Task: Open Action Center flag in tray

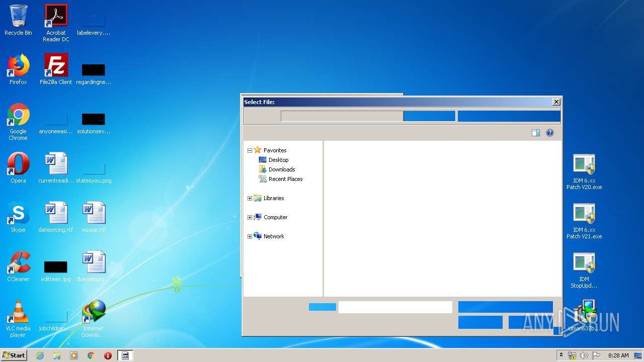Action: (x=596, y=355)
